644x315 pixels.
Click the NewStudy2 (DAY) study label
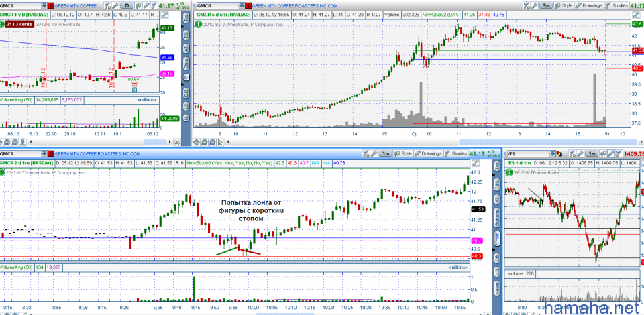coord(443,15)
